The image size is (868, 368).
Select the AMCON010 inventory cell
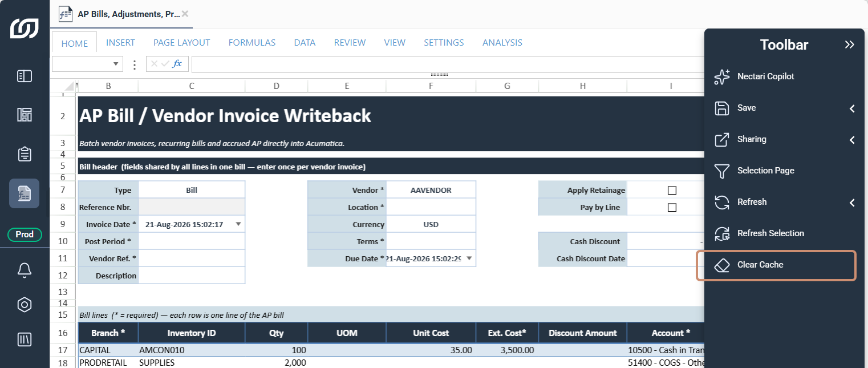point(192,350)
